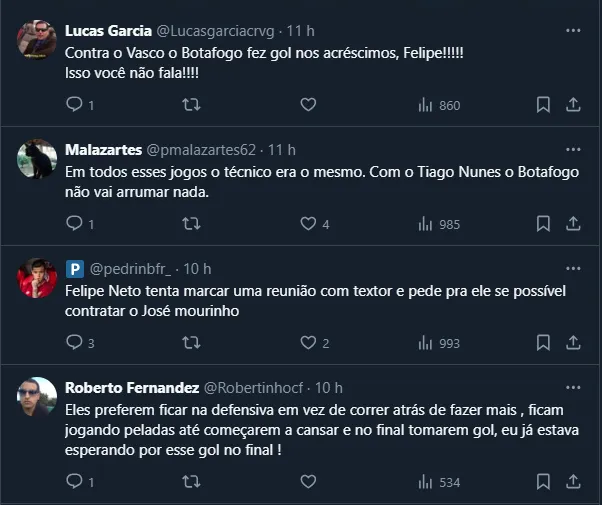The image size is (602, 505).
Task: Share Lucas Garcia's tweet
Action: point(573,105)
